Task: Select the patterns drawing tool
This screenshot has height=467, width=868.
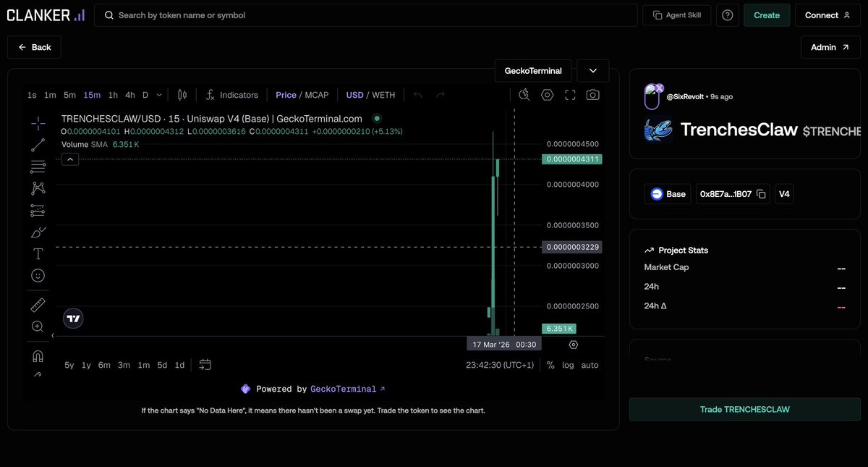Action: click(x=38, y=188)
